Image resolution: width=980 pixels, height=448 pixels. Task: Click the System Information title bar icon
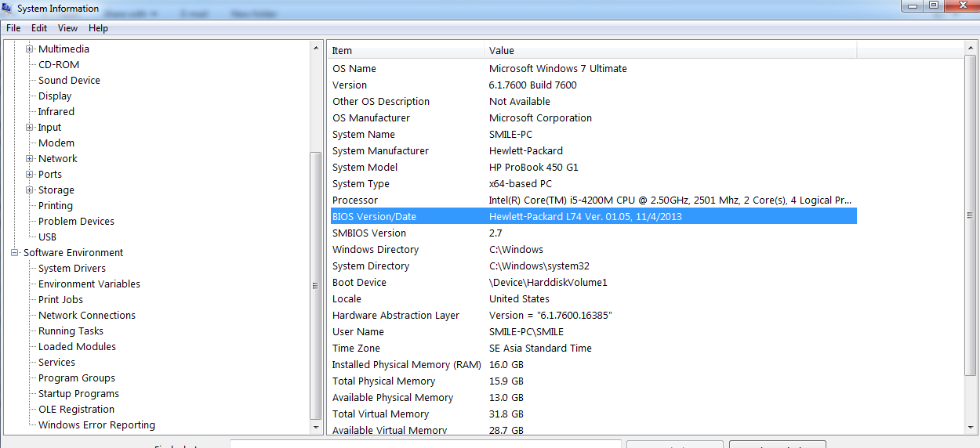[8, 9]
